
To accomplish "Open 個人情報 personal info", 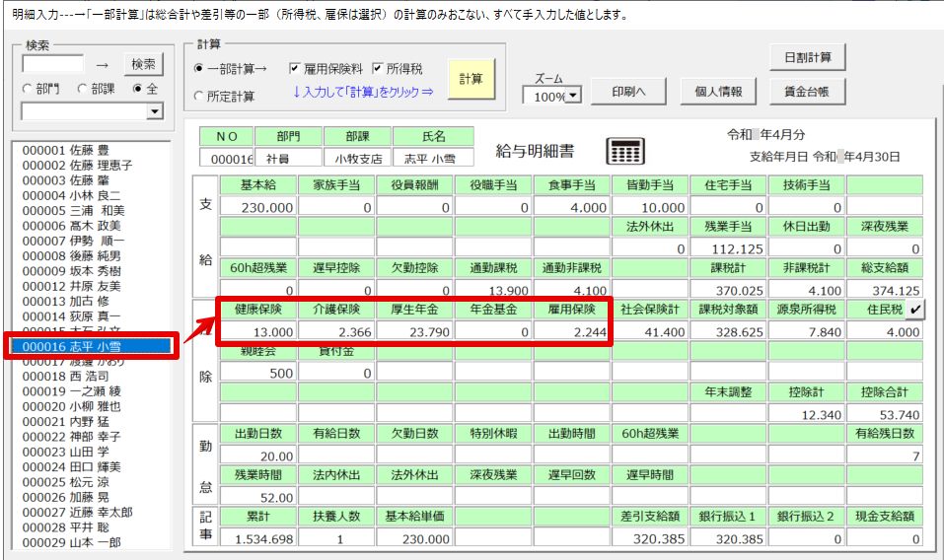I will (x=718, y=92).
